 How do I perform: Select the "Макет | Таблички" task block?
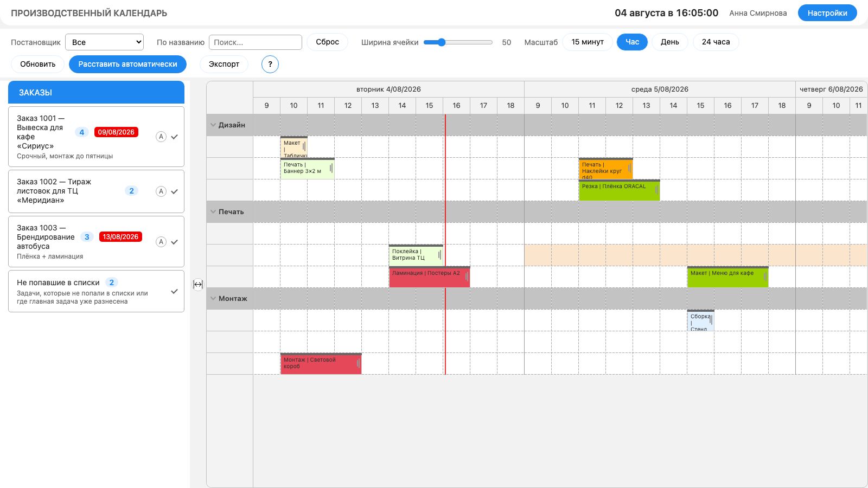[x=293, y=147]
